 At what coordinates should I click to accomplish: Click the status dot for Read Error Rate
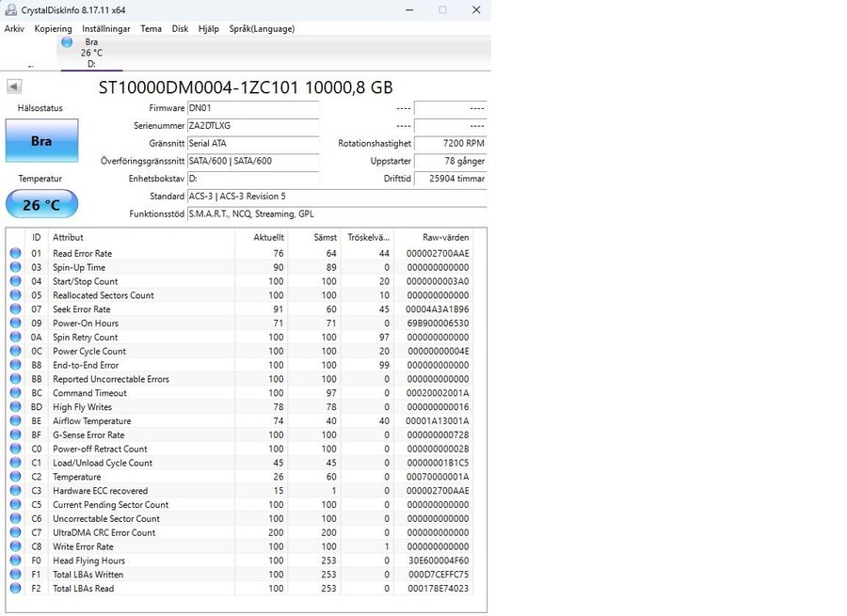coord(15,253)
